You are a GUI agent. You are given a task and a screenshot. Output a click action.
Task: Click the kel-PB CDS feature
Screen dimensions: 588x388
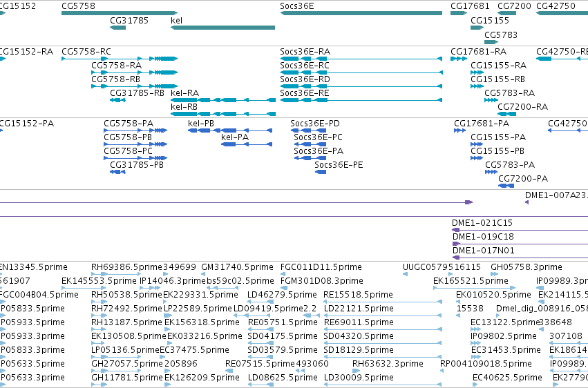click(230, 130)
